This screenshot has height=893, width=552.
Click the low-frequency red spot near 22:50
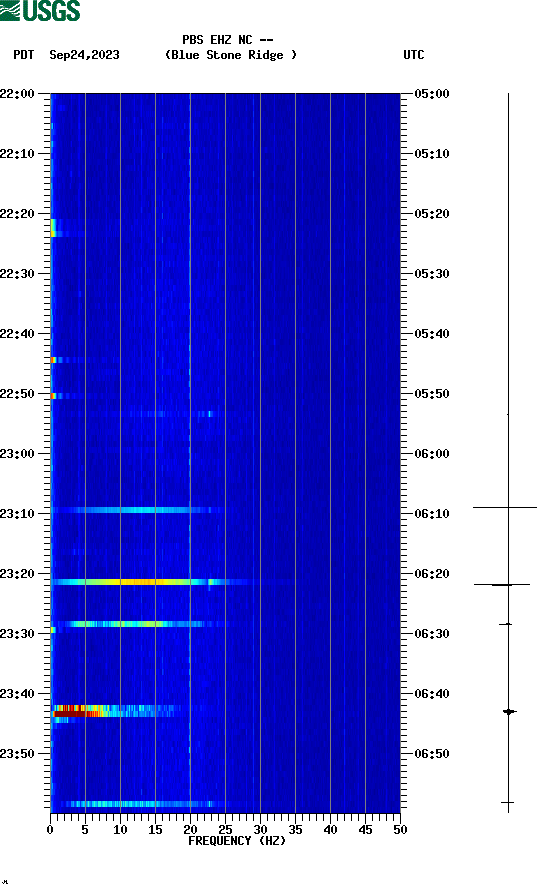(54, 396)
